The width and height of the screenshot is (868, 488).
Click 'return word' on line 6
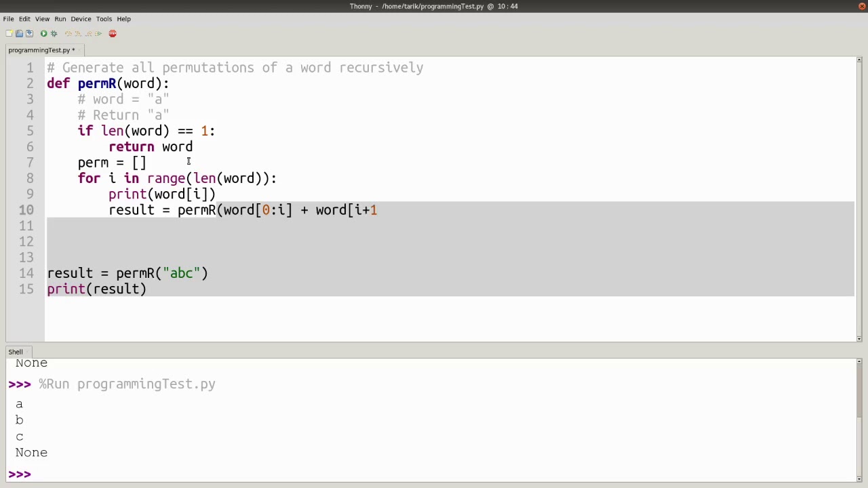tap(151, 147)
